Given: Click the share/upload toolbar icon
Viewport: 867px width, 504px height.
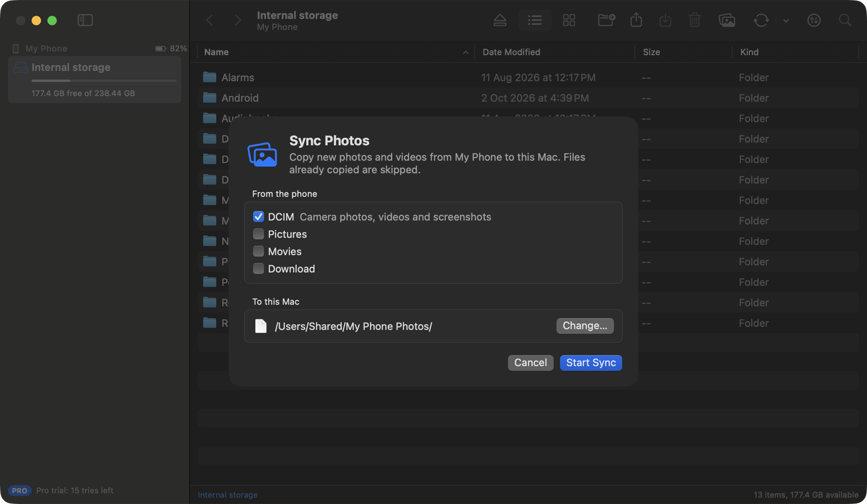Looking at the screenshot, I should pyautogui.click(x=636, y=20).
